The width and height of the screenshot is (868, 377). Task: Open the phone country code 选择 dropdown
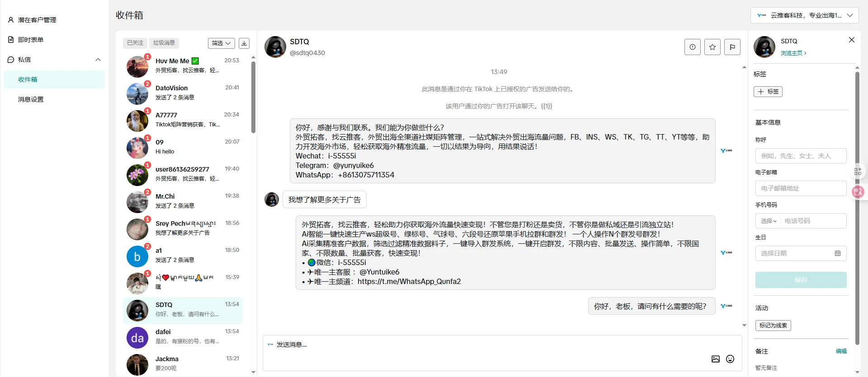coord(769,221)
